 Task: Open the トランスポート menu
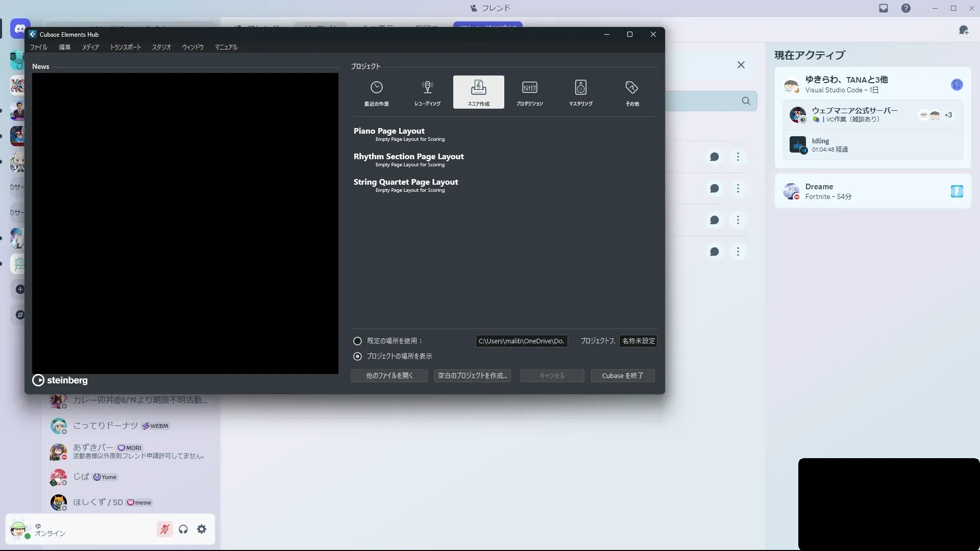[x=125, y=47]
